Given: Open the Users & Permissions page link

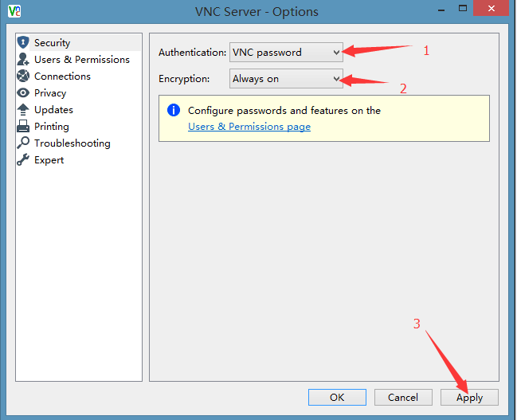Looking at the screenshot, I should point(249,127).
